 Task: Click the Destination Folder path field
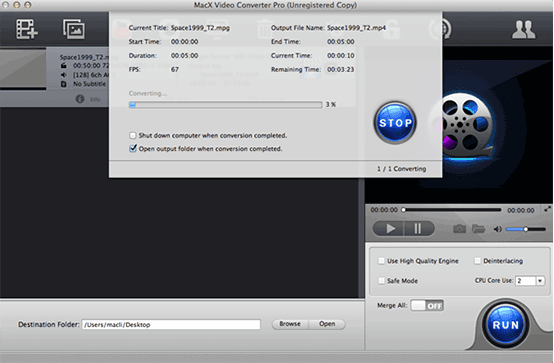pos(171,324)
